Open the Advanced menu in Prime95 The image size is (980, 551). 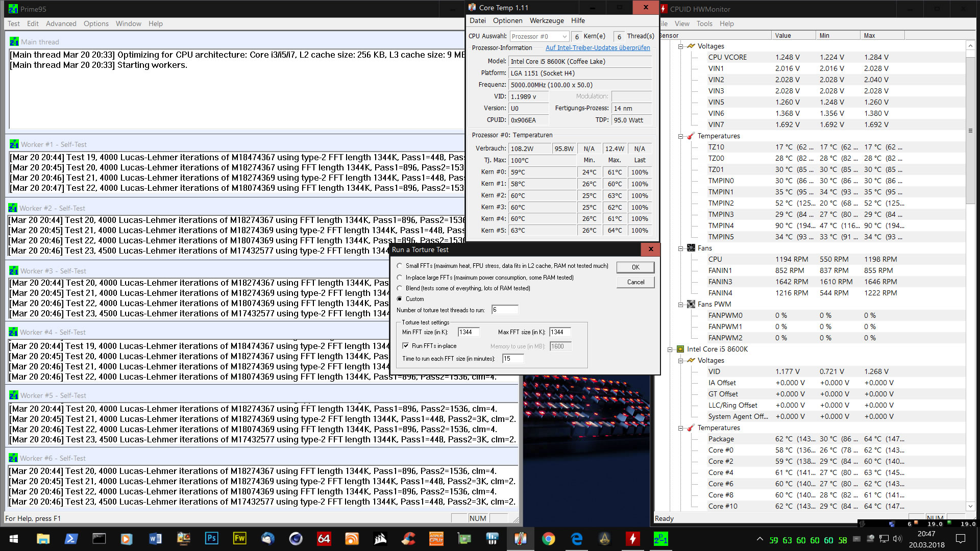[x=61, y=23]
